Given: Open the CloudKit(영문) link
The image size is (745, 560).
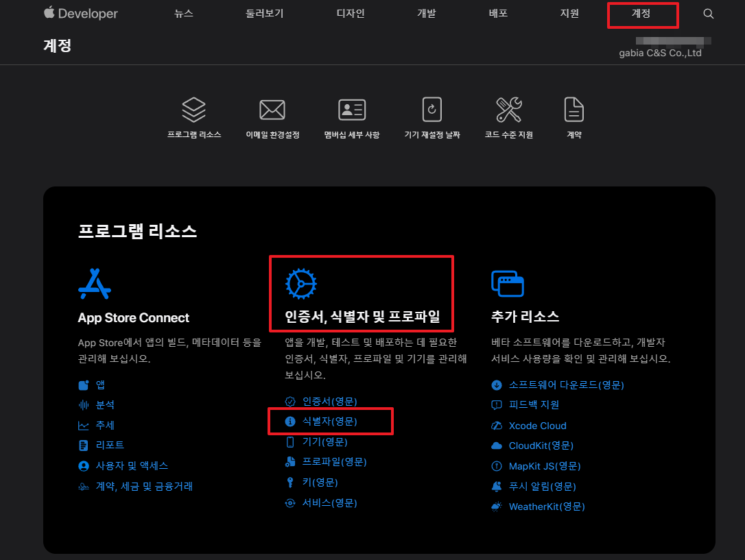Looking at the screenshot, I should click(541, 446).
